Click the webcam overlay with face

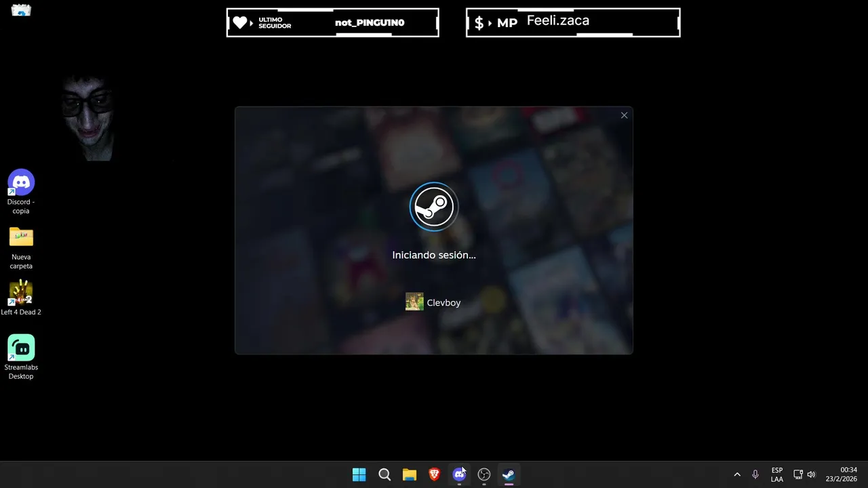pyautogui.click(x=88, y=119)
